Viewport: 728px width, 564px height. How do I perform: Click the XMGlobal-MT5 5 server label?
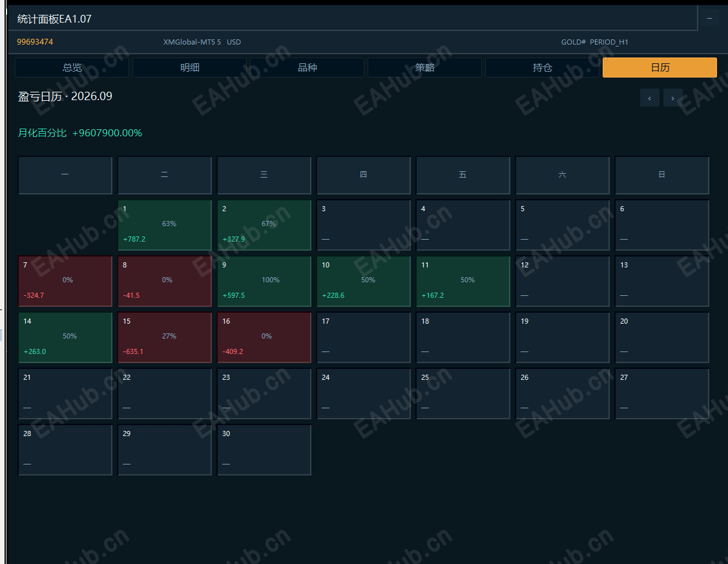[x=192, y=42]
